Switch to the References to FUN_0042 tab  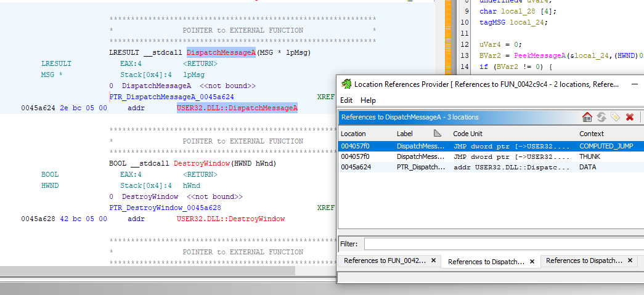coord(384,261)
